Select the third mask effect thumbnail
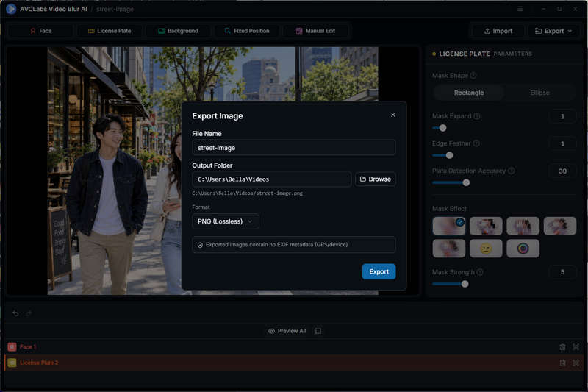The width and height of the screenshot is (588, 392). (x=523, y=227)
